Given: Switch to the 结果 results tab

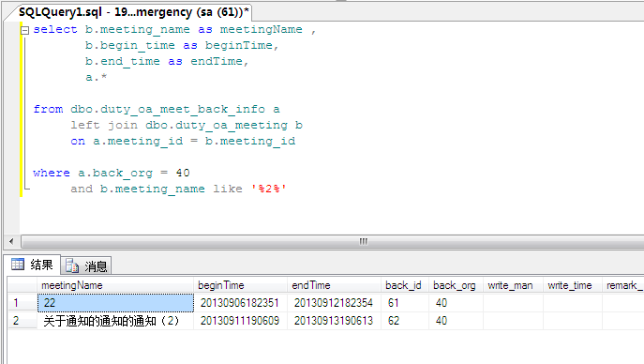Looking at the screenshot, I should (x=33, y=265).
